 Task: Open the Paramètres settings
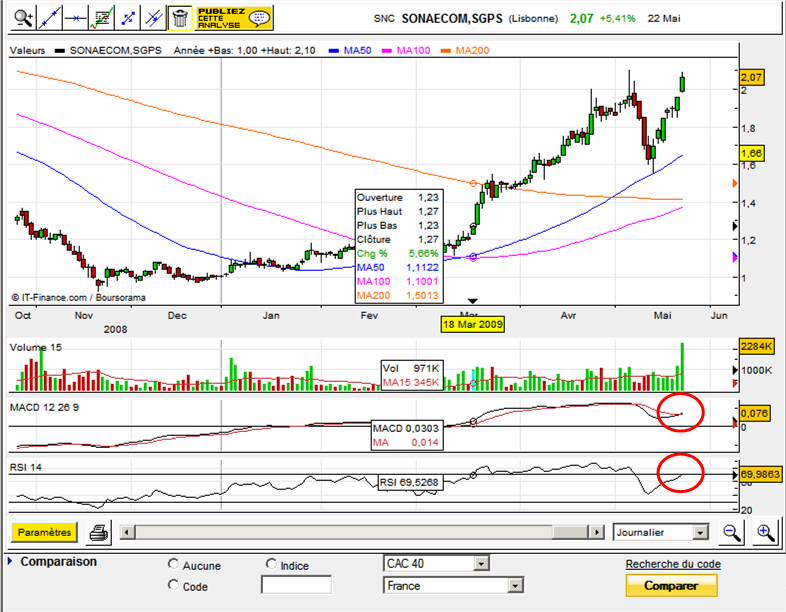(44, 532)
